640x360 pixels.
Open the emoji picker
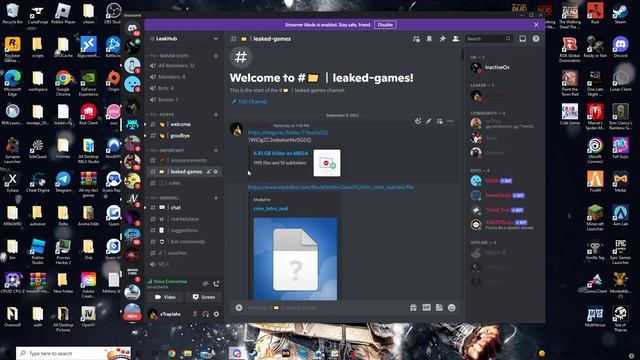pos(451,308)
